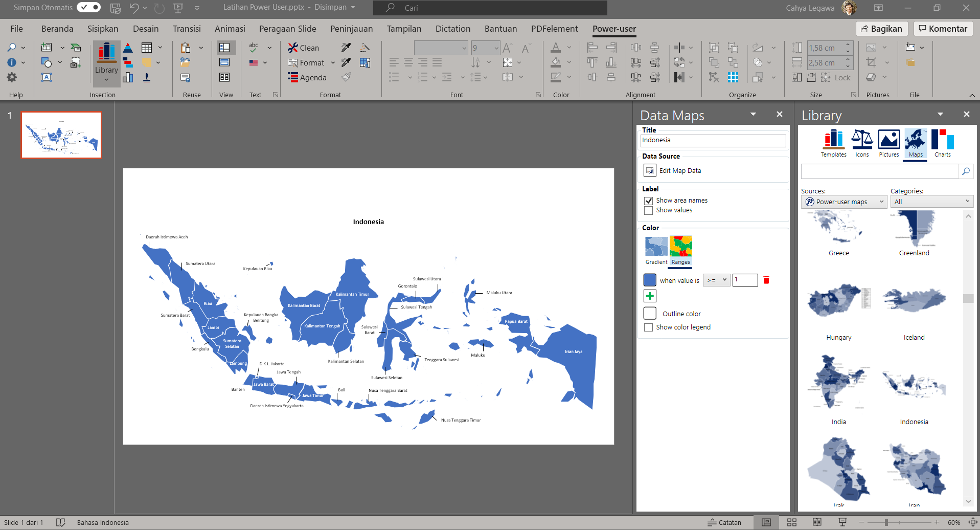Screen dimensions: 980x530
Task: Enable Show values checkbox
Action: [649, 211]
